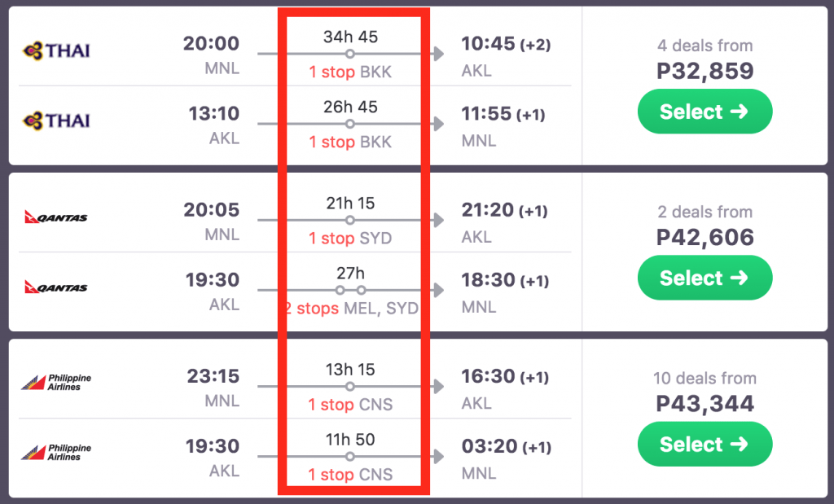Click the '1 stop CNS' label on the 13h 15 flight
The width and height of the screenshot is (834, 504).
350,405
